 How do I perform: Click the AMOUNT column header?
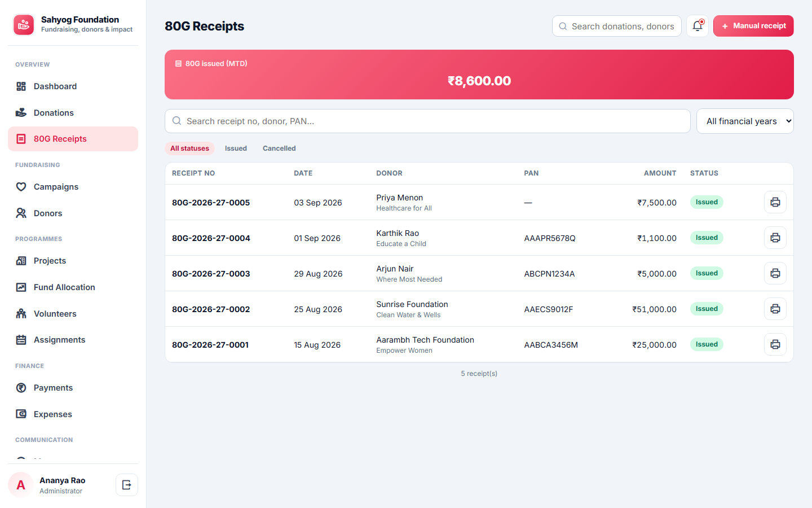[x=660, y=173]
